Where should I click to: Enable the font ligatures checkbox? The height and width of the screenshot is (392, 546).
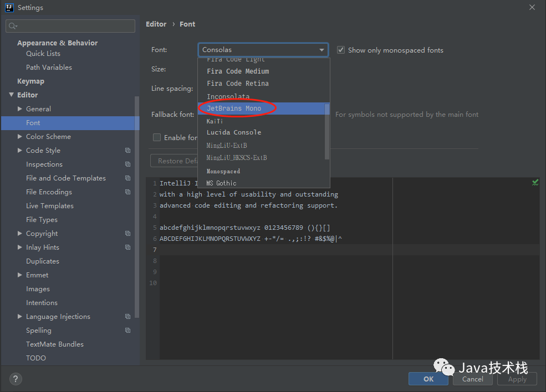tap(157, 137)
